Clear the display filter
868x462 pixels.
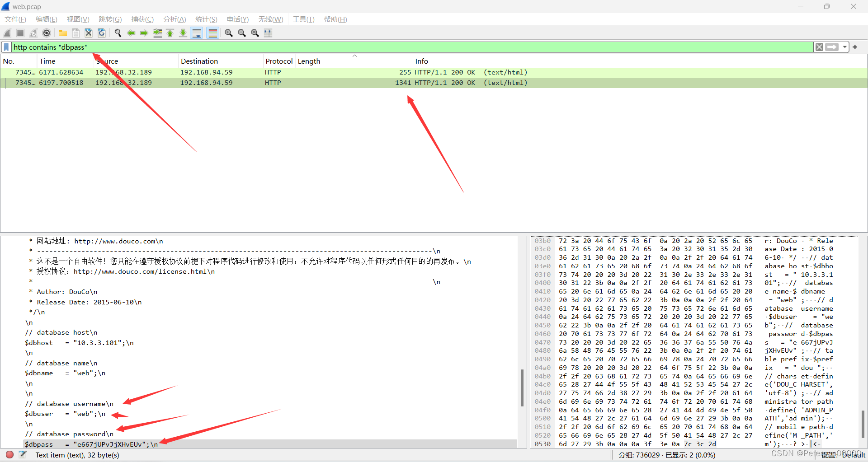pos(819,47)
